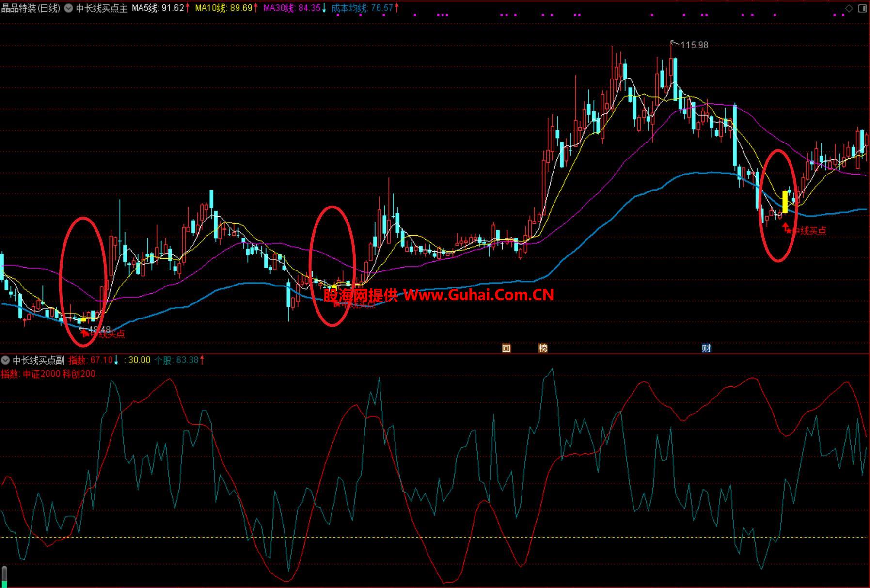
Task: Click the 回 event marker on timeline
Action: tap(506, 348)
